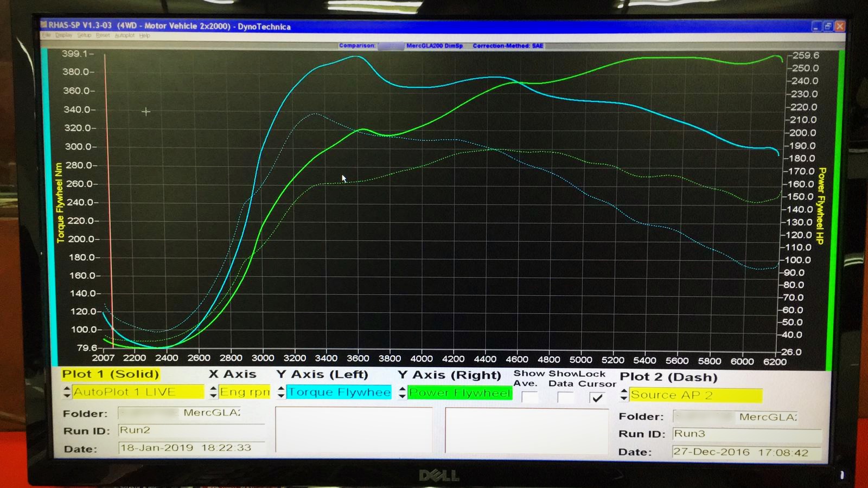
Task: Click the 300.0 torque axis label
Action: [x=78, y=146]
